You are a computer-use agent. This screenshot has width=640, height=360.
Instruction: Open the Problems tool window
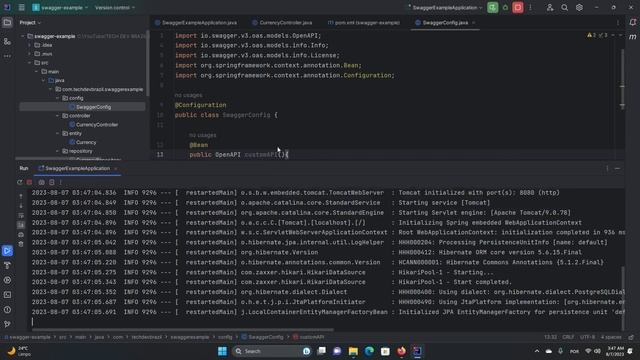point(7,310)
